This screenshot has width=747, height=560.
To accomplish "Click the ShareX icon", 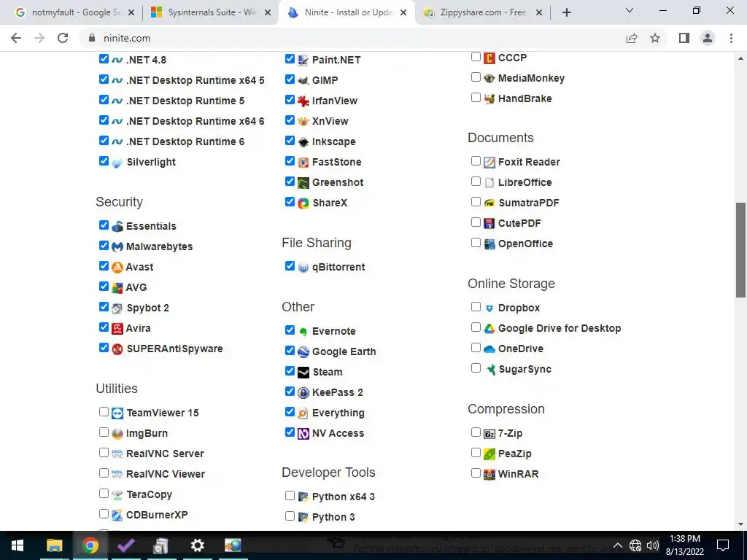I will (x=303, y=203).
